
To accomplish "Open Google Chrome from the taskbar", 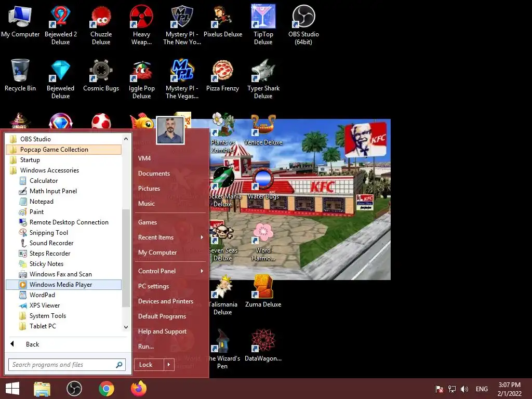I will (106, 389).
